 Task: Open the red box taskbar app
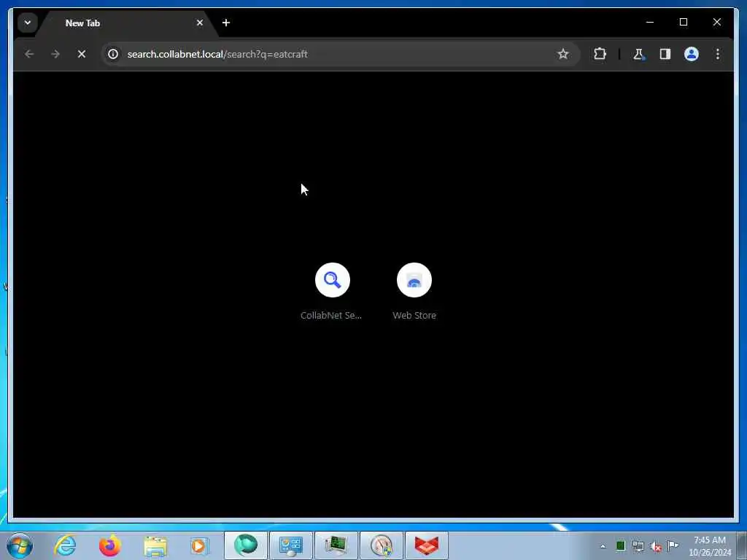426,545
